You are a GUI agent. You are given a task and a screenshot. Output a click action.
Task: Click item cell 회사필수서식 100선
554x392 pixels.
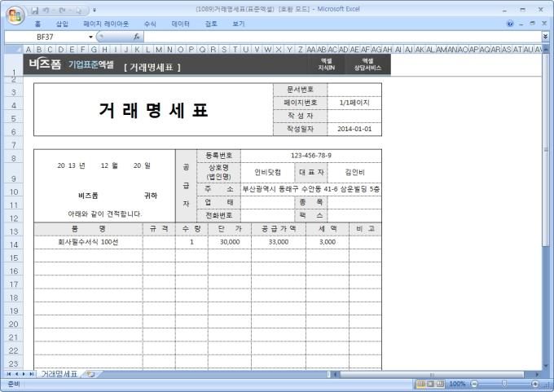click(x=88, y=242)
